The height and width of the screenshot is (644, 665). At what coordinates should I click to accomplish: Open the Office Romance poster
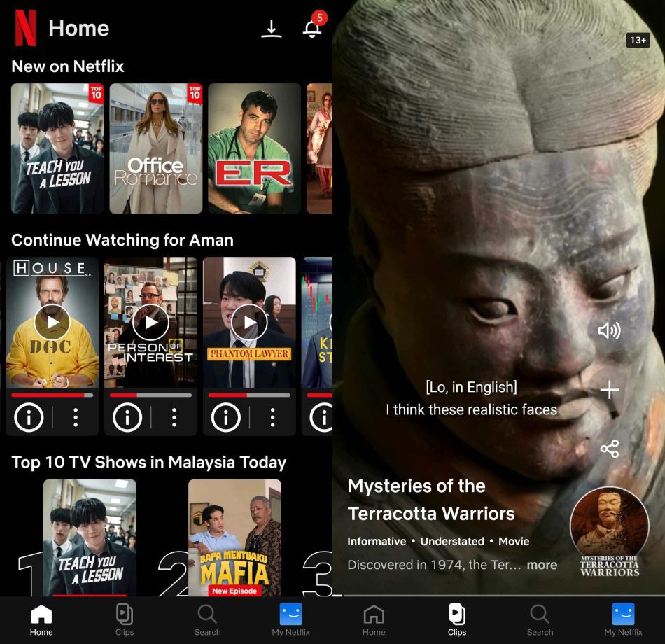155,148
